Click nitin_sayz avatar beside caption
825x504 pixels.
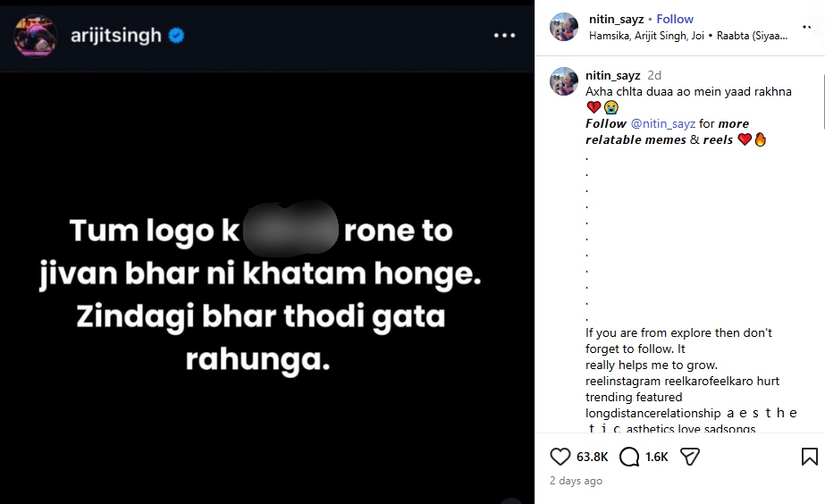point(564,81)
